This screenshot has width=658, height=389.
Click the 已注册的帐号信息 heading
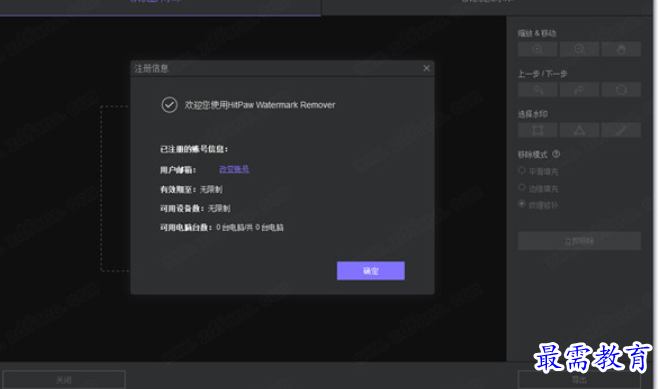click(194, 149)
